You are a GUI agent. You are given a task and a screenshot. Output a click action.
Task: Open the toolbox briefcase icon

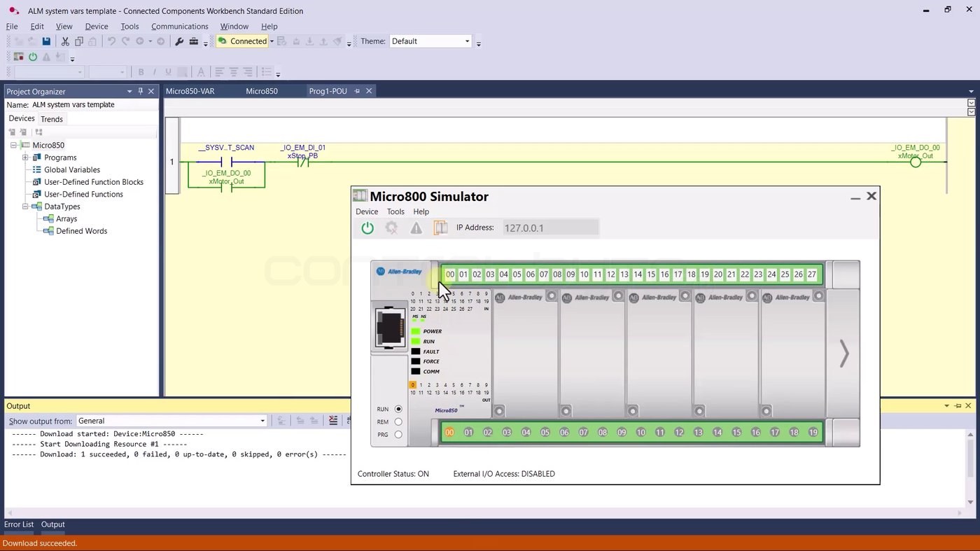pos(194,41)
